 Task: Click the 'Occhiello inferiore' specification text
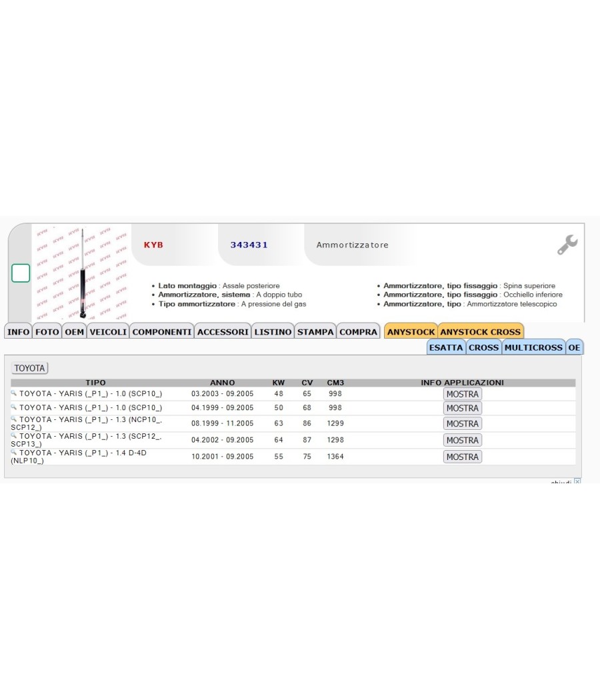click(x=533, y=295)
